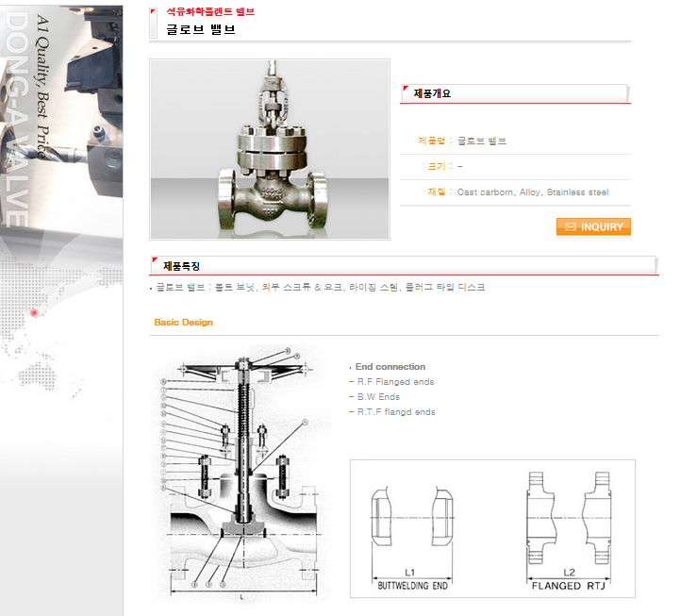Click the BUTTWELDING END diagram
This screenshot has width=680, height=616.
[x=412, y=538]
